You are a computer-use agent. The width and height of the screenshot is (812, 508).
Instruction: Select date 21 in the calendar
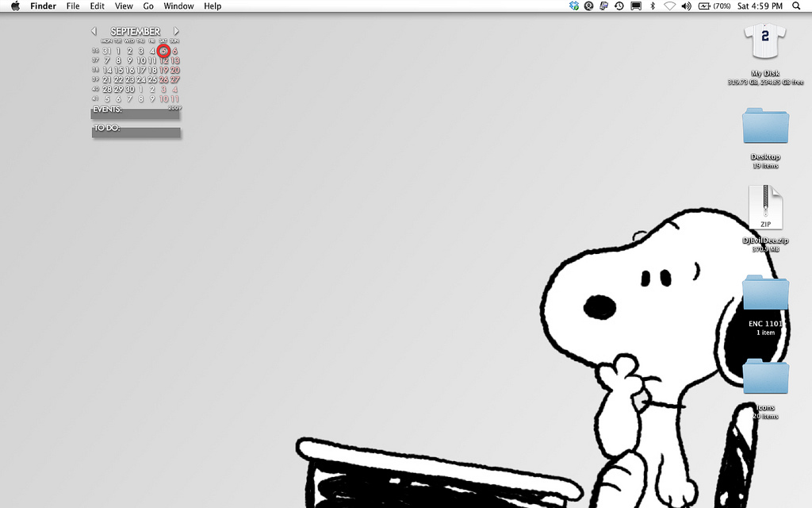tap(107, 80)
